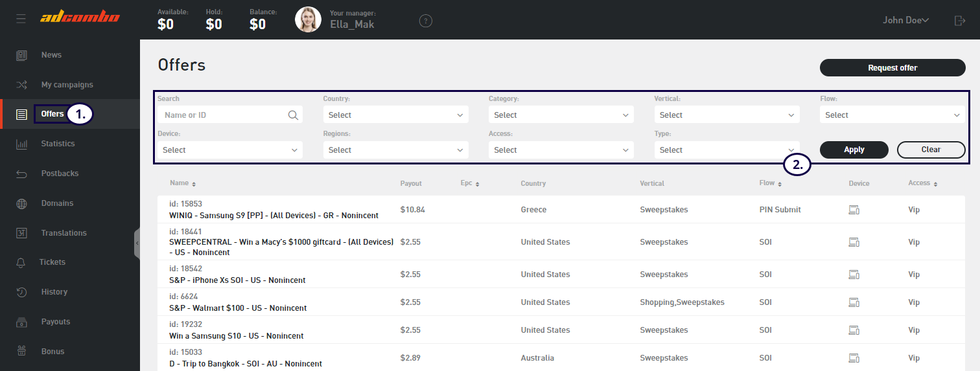This screenshot has width=980, height=371.
Task: Apply the selected offer filters
Action: click(x=854, y=150)
